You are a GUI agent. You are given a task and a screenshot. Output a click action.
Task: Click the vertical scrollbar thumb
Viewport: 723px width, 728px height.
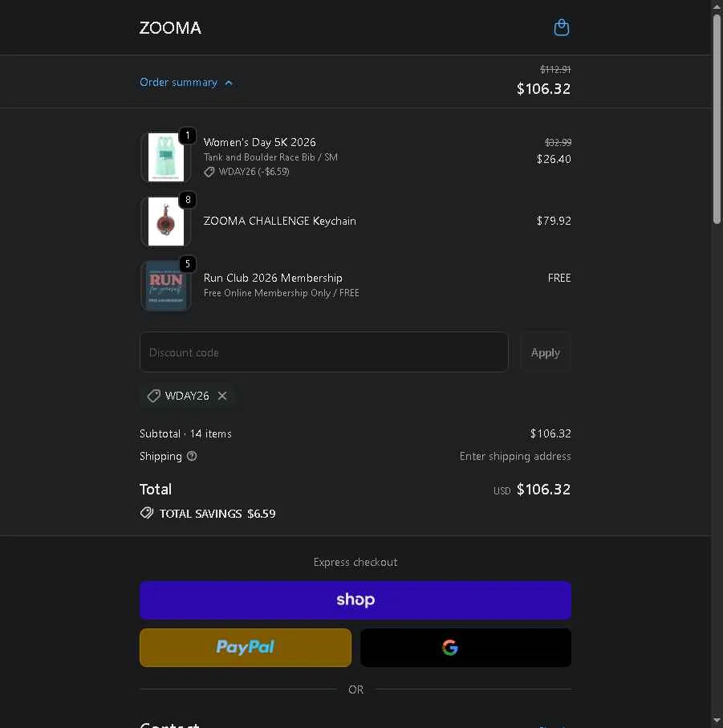pos(717,119)
